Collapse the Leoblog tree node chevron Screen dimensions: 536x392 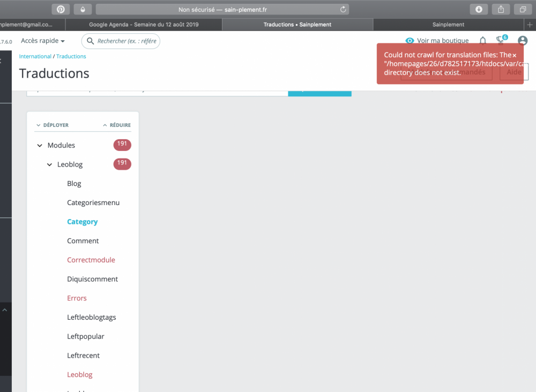(49, 164)
